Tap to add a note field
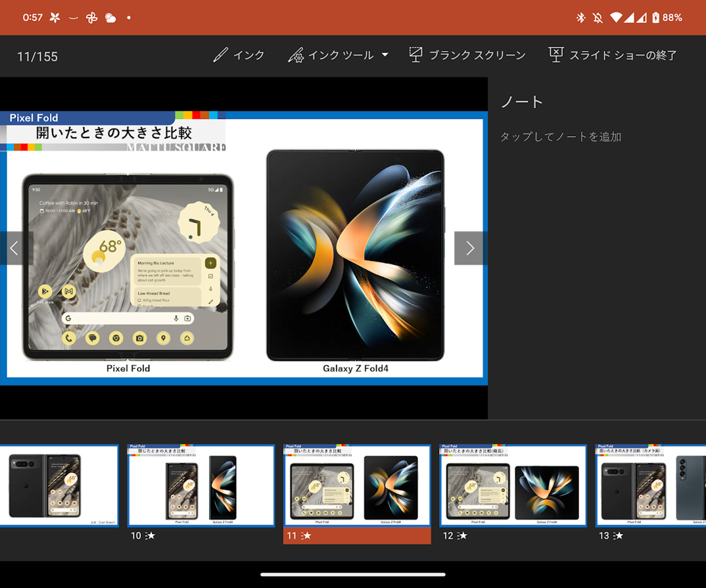The width and height of the screenshot is (706, 588). click(x=561, y=137)
